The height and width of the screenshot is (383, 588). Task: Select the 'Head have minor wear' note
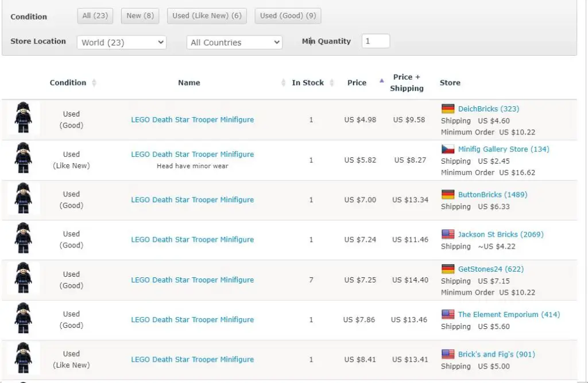tap(192, 166)
